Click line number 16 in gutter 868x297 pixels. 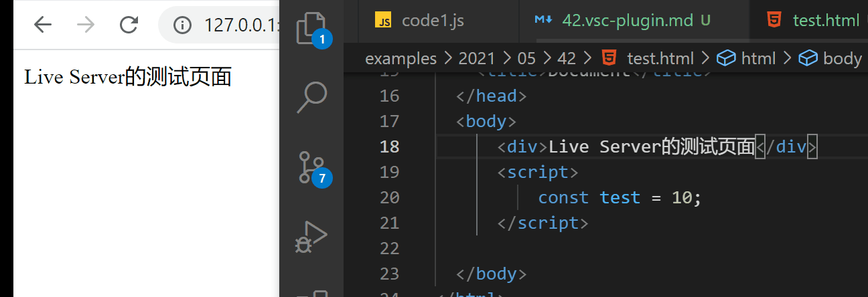(389, 96)
